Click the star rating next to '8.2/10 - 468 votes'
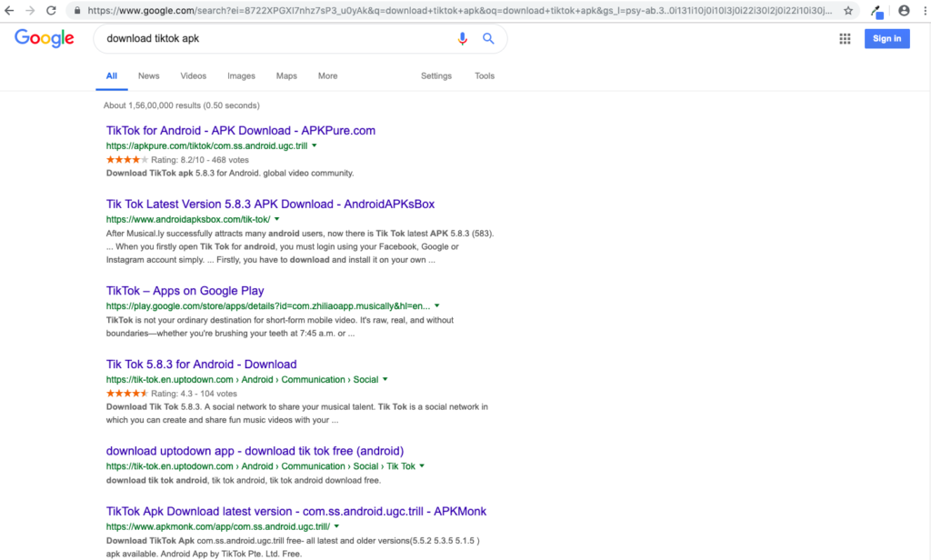 [127, 160]
